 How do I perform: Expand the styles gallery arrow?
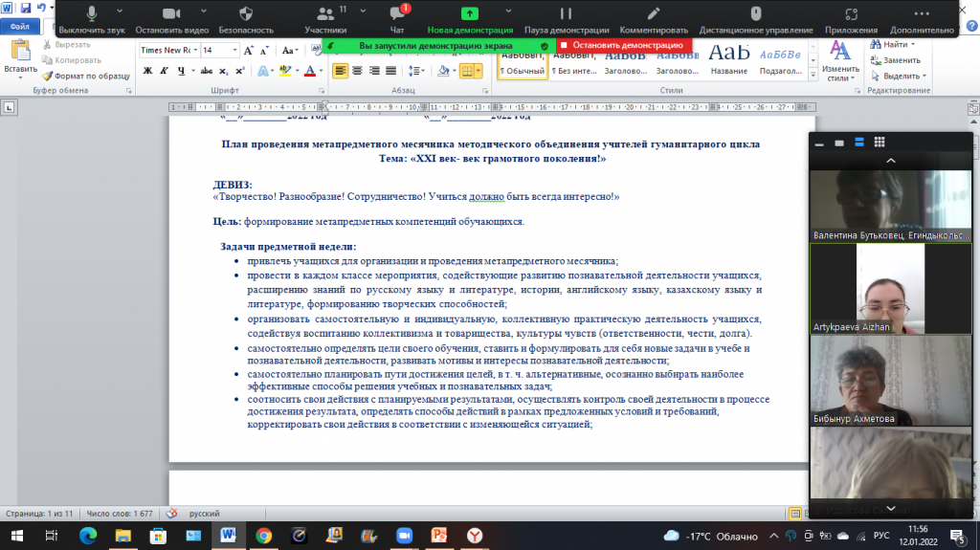tap(813, 75)
